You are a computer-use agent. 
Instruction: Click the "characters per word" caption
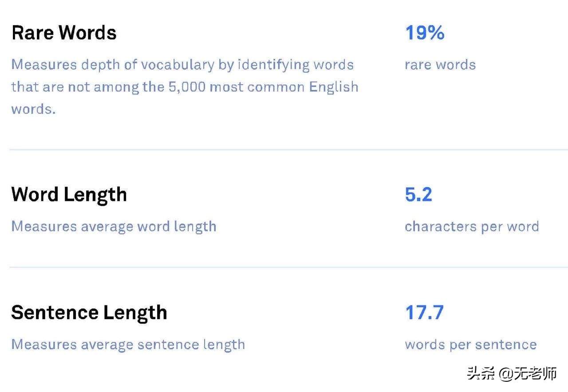coord(472,226)
